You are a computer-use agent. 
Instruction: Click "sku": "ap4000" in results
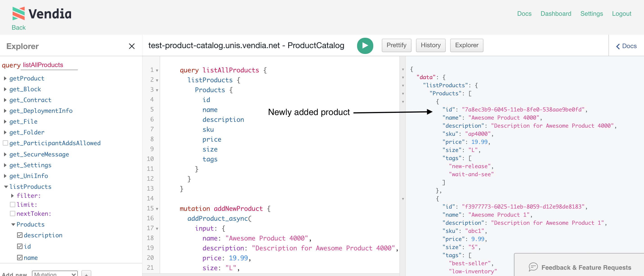click(468, 134)
